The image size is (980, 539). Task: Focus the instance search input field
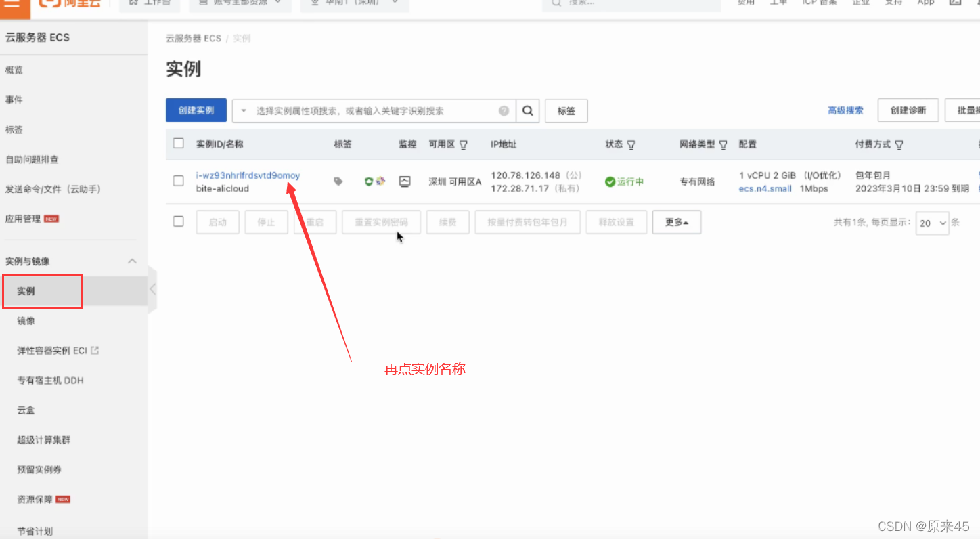click(x=376, y=111)
